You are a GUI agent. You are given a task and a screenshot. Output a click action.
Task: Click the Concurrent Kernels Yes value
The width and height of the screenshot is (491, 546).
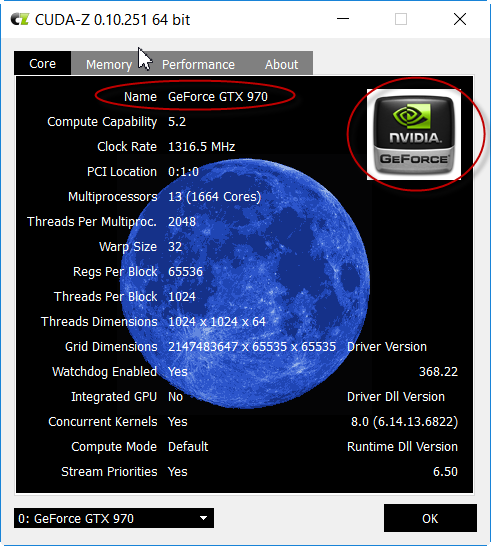point(178,422)
